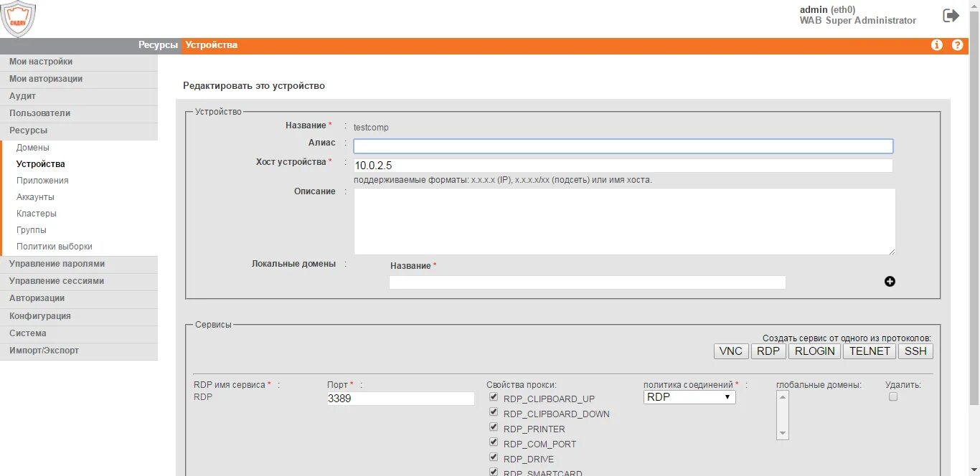
Task: Open Политики выборки submenu item
Action: (55, 247)
